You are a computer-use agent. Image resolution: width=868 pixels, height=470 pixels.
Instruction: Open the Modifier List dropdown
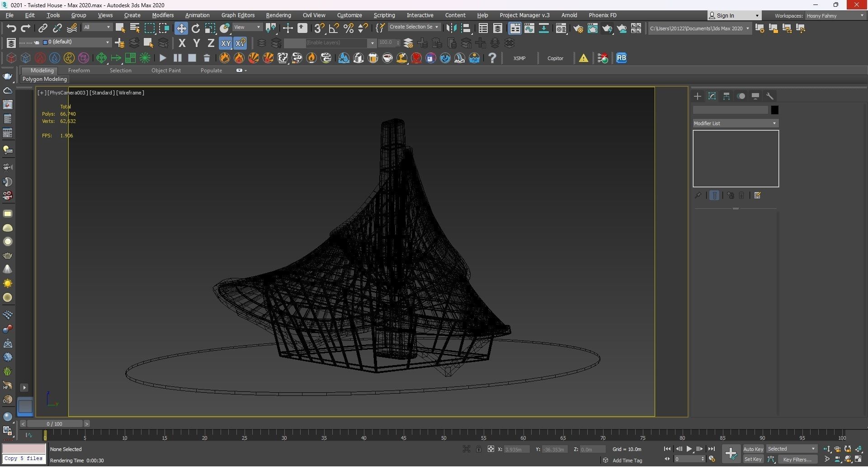coord(736,123)
